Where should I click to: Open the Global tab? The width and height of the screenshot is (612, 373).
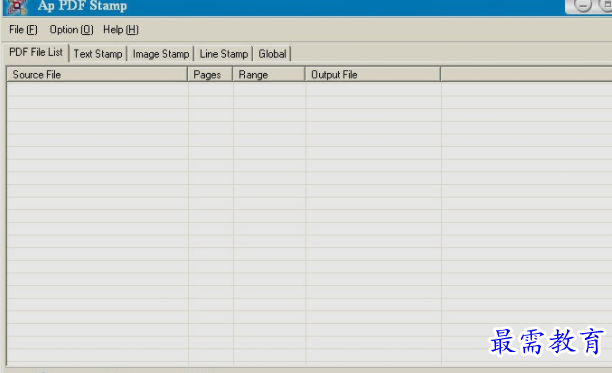pos(272,54)
